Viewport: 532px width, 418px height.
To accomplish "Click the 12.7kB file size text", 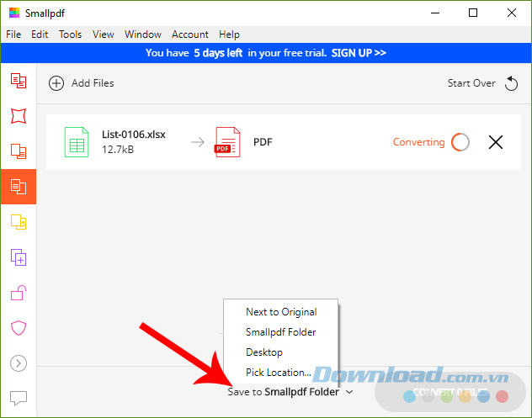I will click(x=118, y=150).
